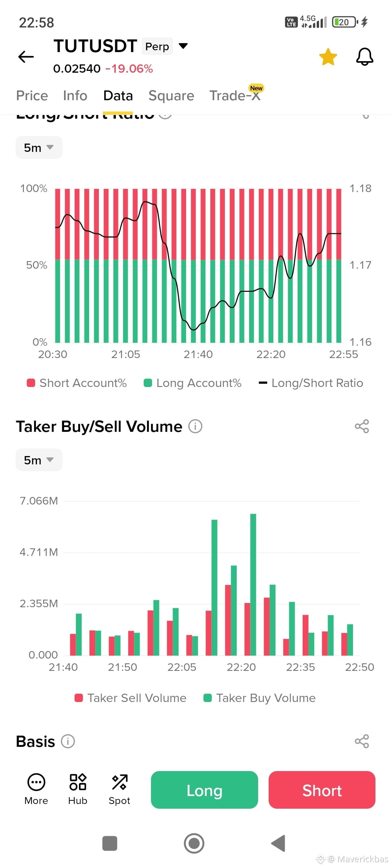This screenshot has height=868, width=391.
Task: Toggle Short Account% legend series
Action: (x=77, y=383)
